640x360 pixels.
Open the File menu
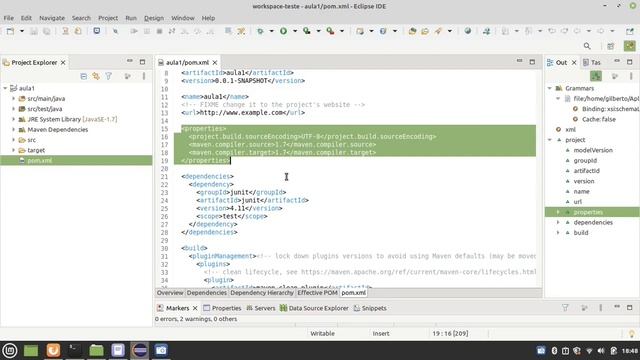(9, 18)
